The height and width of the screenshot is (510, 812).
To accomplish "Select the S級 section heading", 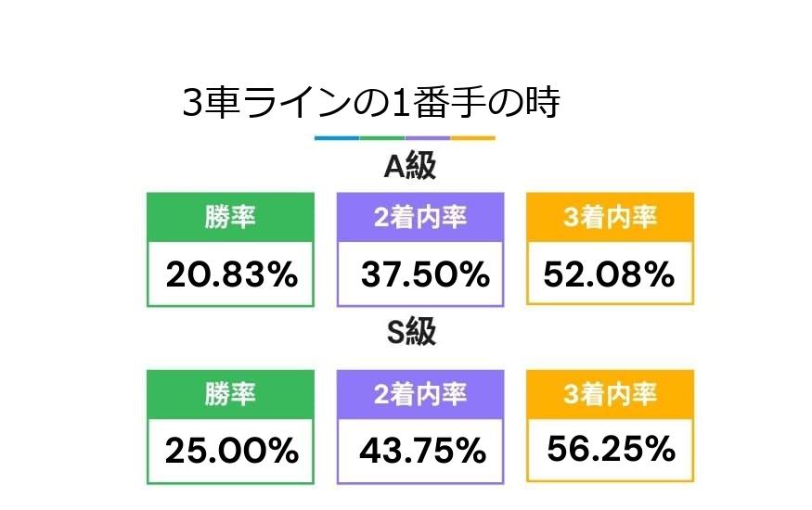I will [x=410, y=334].
